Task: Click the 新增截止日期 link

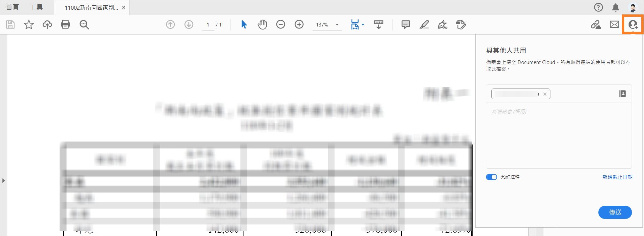Action: (617, 177)
